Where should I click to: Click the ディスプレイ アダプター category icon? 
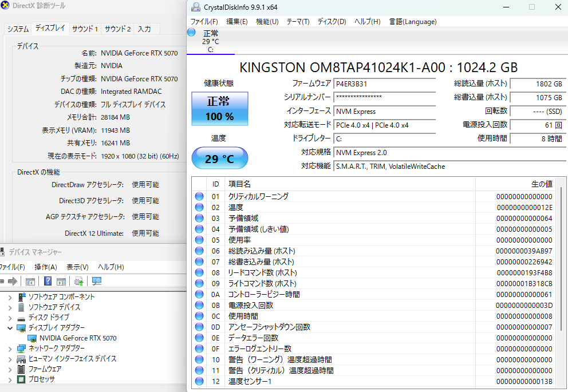(21, 328)
